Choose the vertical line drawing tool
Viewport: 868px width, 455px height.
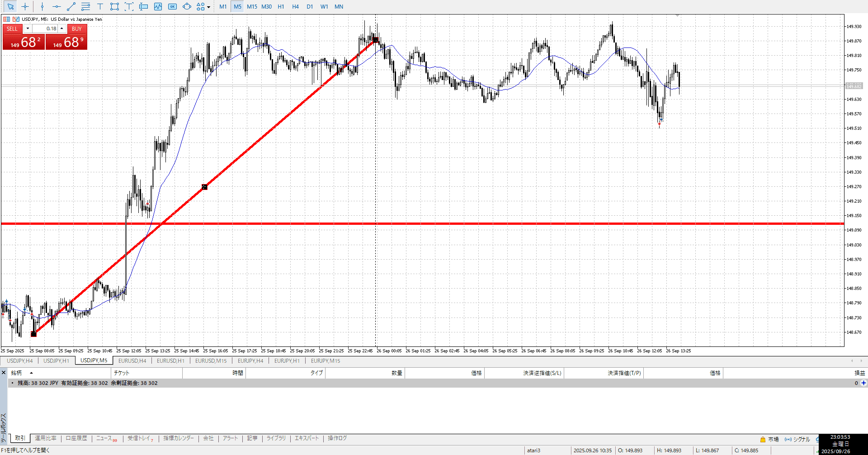(x=42, y=7)
